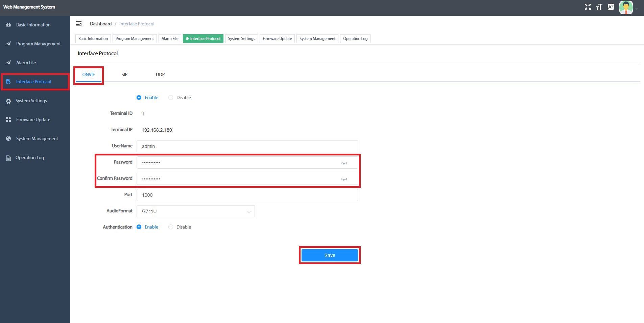Switch to the SIP tab
This screenshot has height=323, width=644.
point(124,74)
